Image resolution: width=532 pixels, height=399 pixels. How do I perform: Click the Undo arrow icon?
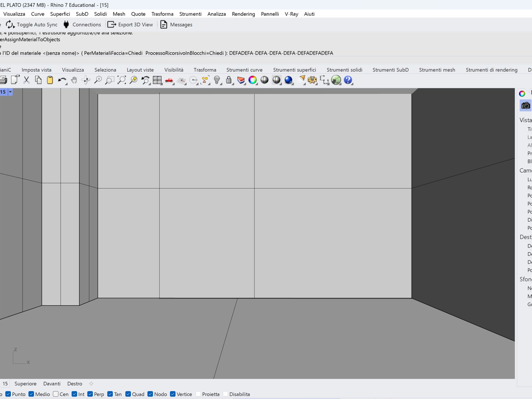click(62, 80)
